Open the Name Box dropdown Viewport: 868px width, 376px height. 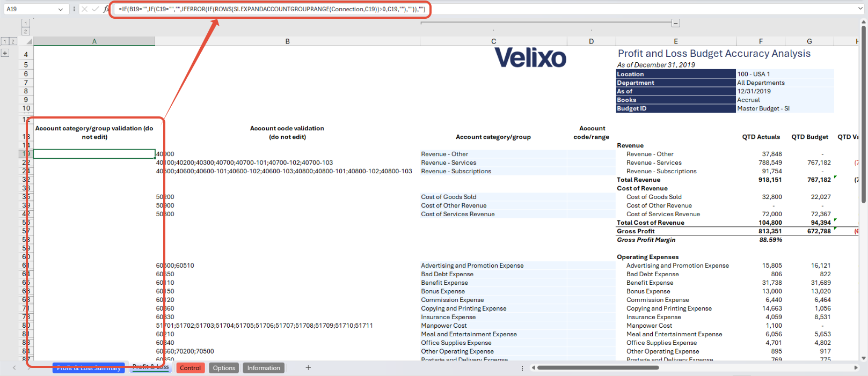pos(61,9)
